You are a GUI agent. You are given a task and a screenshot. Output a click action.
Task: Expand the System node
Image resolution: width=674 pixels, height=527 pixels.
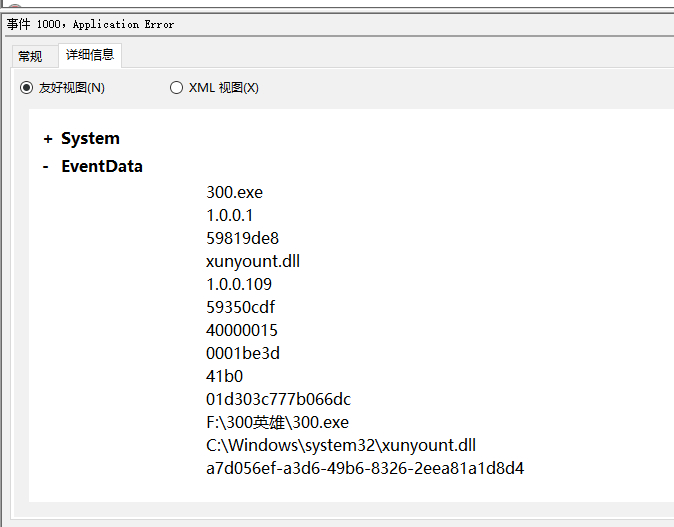pos(48,139)
